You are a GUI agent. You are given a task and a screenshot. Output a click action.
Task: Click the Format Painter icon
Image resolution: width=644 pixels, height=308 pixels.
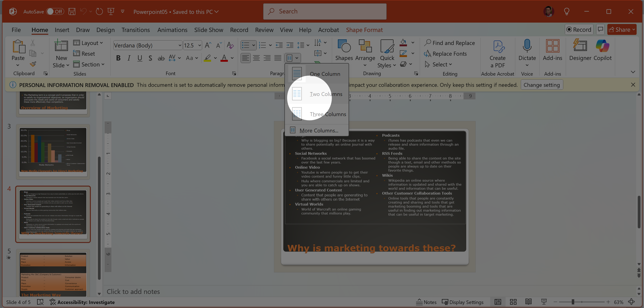coord(33,64)
